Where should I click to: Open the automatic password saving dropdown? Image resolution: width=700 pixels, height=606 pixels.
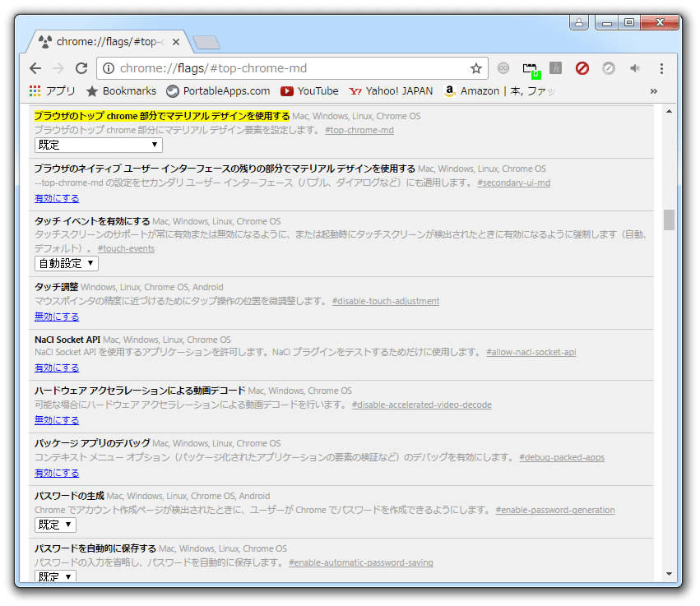(x=55, y=576)
